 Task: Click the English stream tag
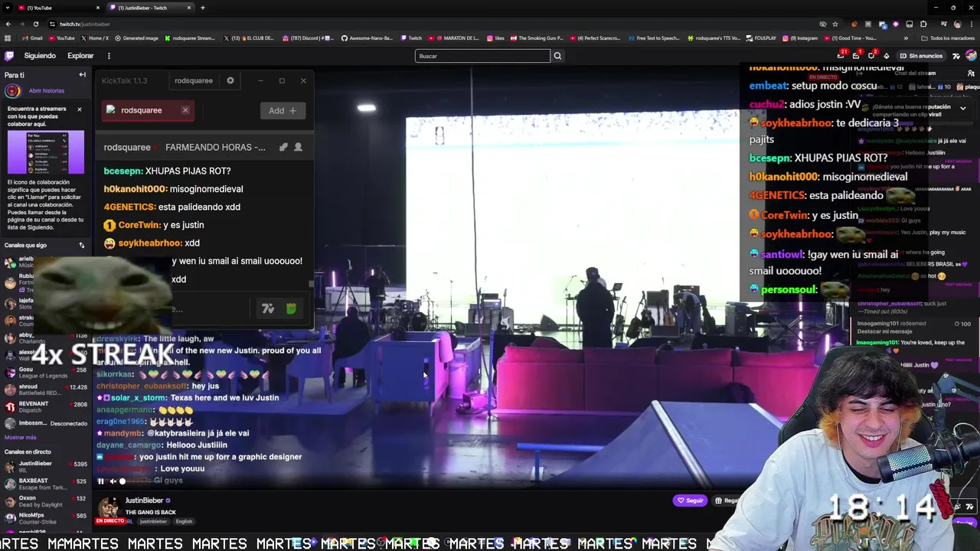coord(184,522)
